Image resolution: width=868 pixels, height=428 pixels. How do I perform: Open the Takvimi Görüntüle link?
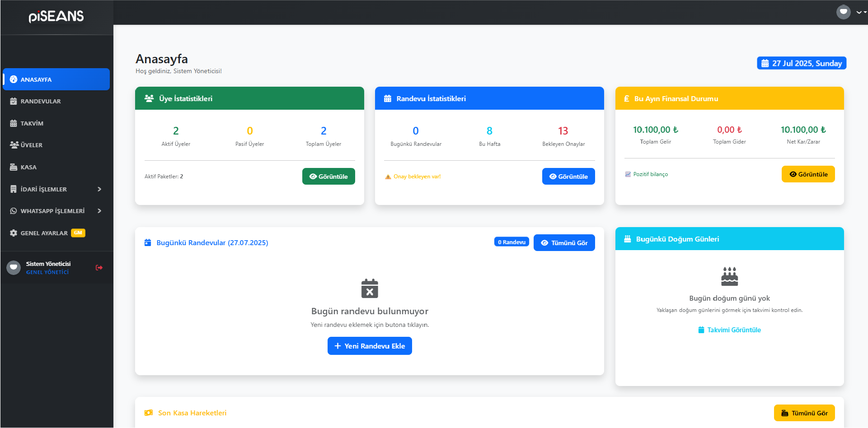click(x=729, y=330)
